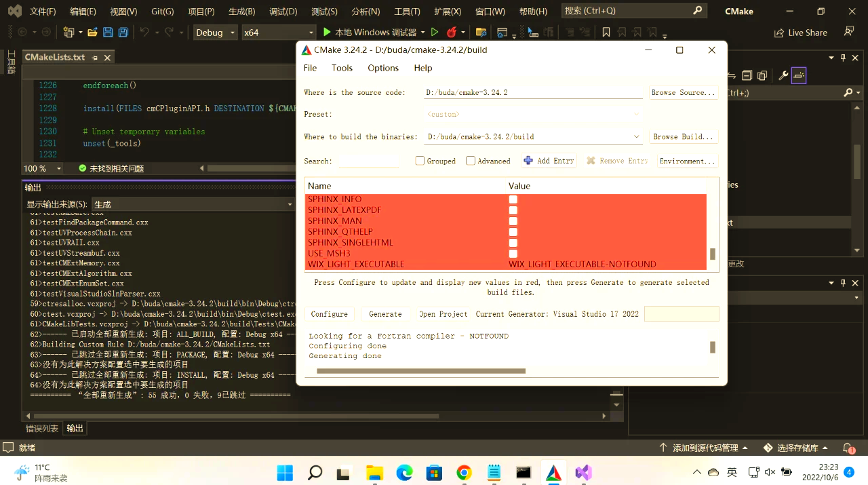Image resolution: width=868 pixels, height=485 pixels.
Task: Open the terminal app on the taskbar
Action: [524, 472]
